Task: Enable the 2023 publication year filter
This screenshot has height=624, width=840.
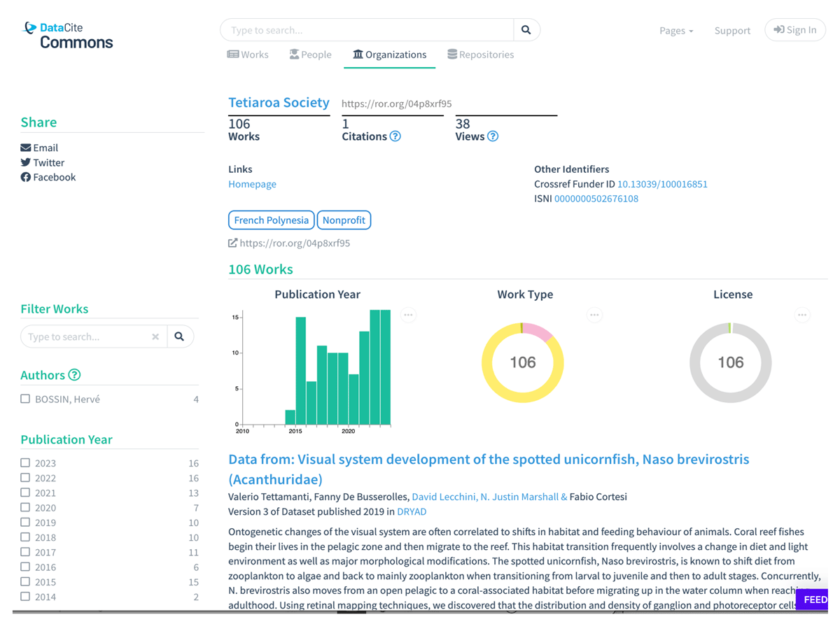Action: tap(25, 463)
